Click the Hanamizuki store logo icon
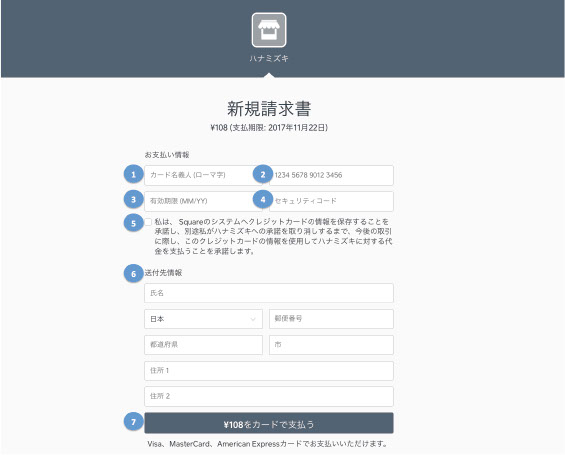Screen dimensions: 565x455 [x=269, y=30]
